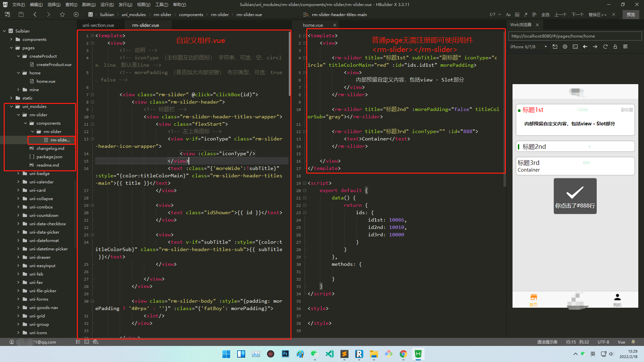Open iPhone 6/7/8 device dropdown
The width and height of the screenshot is (644, 362).
click(x=529, y=47)
